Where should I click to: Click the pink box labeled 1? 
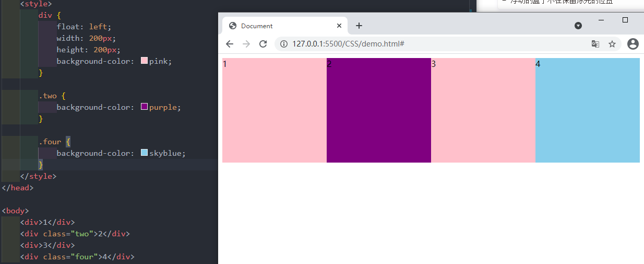[x=275, y=110]
